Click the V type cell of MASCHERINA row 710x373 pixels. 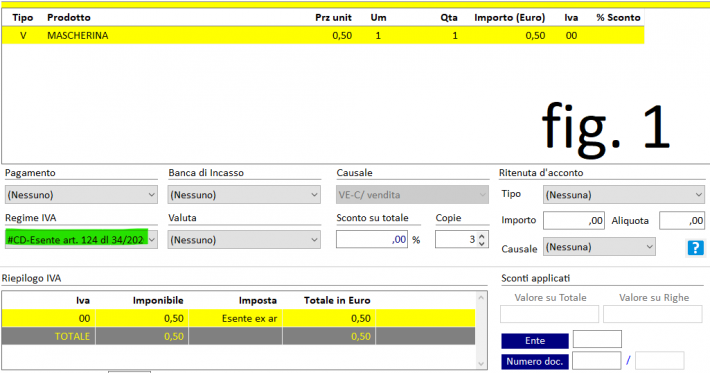[23, 35]
